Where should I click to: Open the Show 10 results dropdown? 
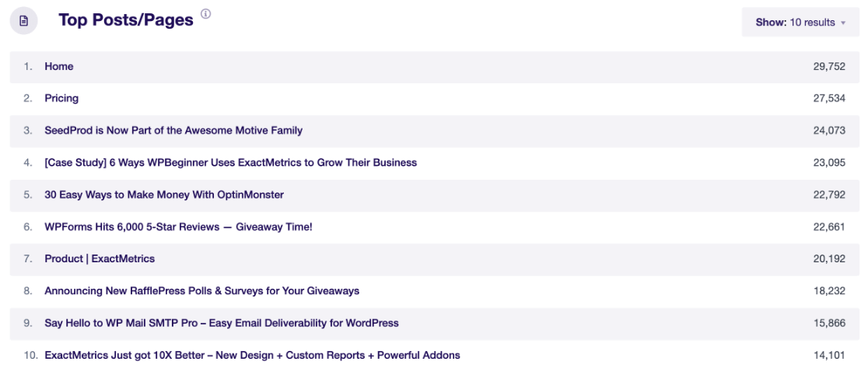tap(800, 23)
